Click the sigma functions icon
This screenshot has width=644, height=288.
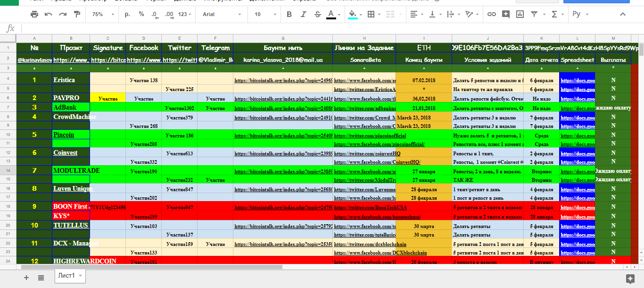click(554, 14)
